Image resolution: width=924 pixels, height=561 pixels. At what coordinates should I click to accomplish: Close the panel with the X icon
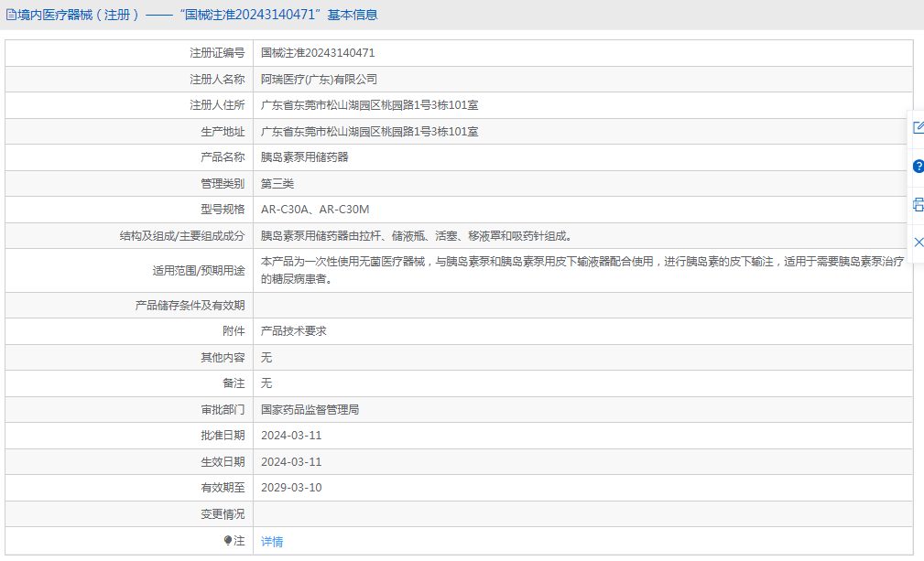[x=919, y=243]
